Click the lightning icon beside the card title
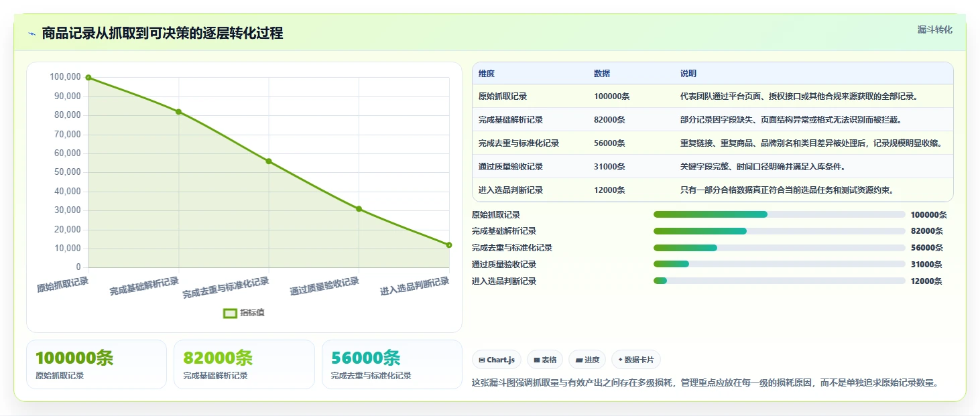This screenshot has width=980, height=416. pos(32,33)
